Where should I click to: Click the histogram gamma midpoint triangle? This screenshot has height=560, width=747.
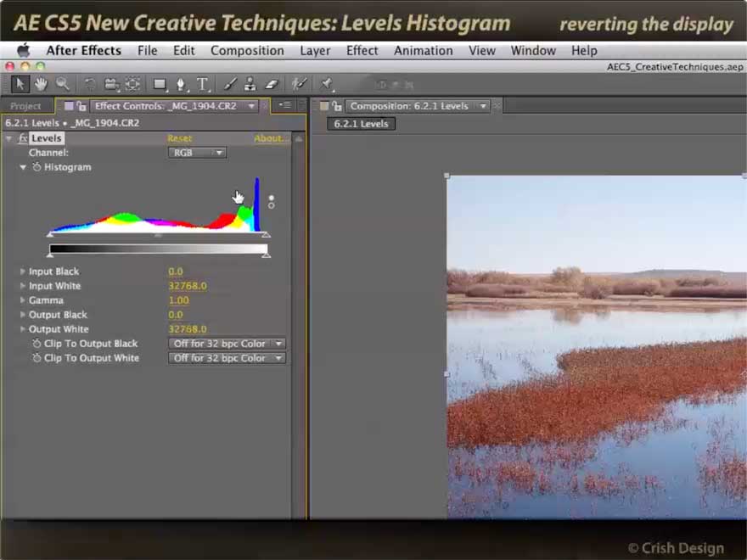click(158, 235)
